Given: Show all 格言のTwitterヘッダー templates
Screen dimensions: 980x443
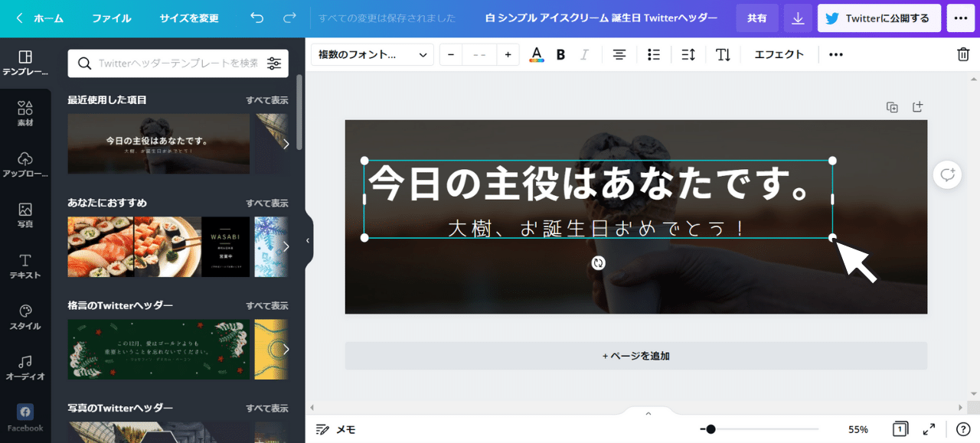Looking at the screenshot, I should coord(266,306).
